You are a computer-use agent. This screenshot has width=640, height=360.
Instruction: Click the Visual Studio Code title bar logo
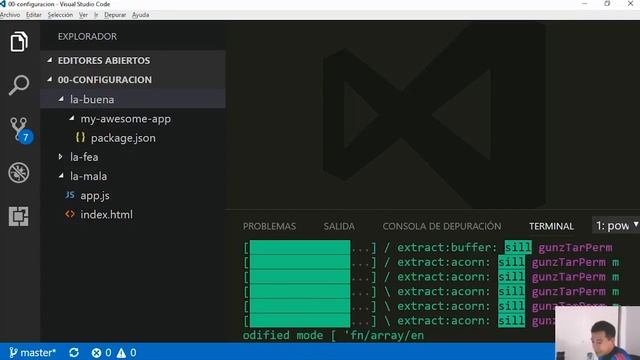3,4
